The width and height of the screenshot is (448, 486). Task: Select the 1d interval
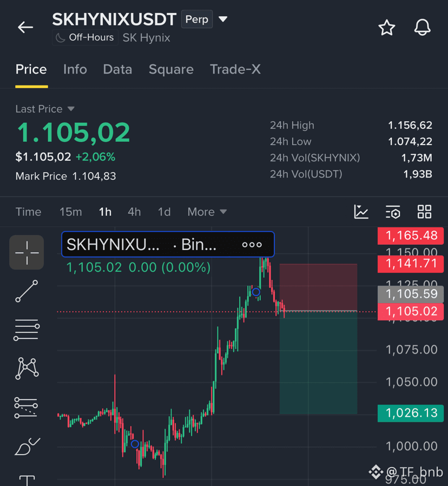point(164,212)
